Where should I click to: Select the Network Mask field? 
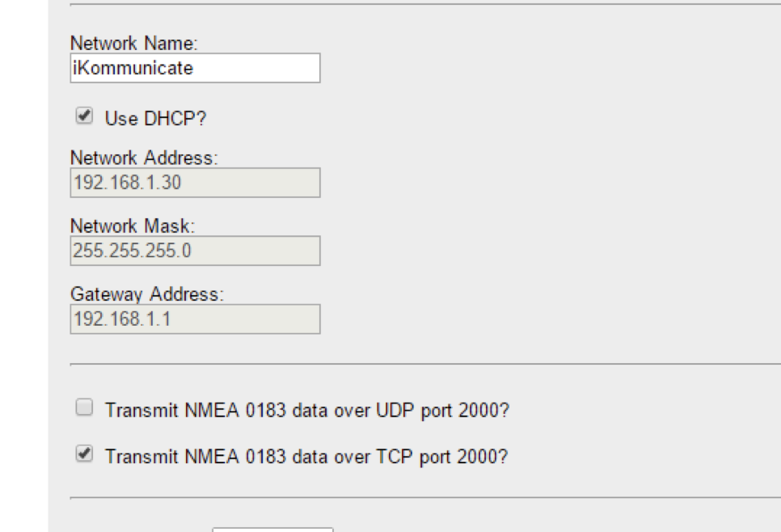pos(195,251)
